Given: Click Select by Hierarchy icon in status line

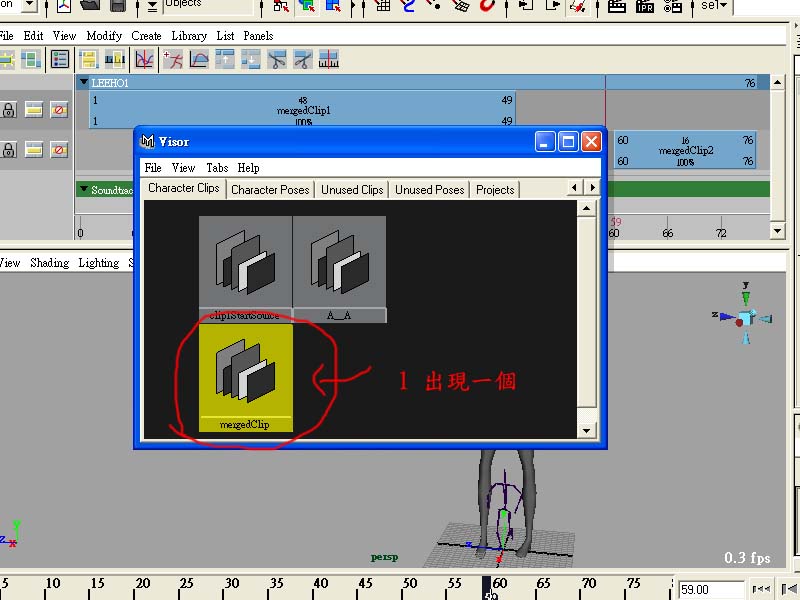Looking at the screenshot, I should click(x=280, y=6).
